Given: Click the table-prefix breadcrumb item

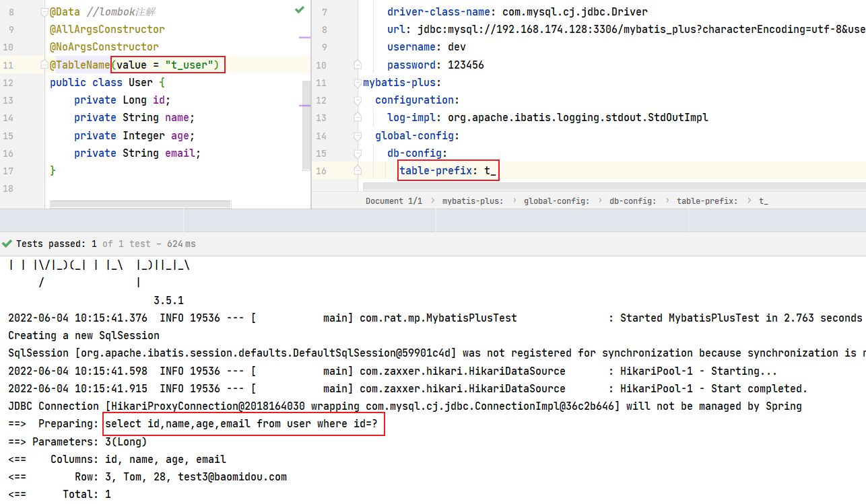Looking at the screenshot, I should pyautogui.click(x=707, y=201).
